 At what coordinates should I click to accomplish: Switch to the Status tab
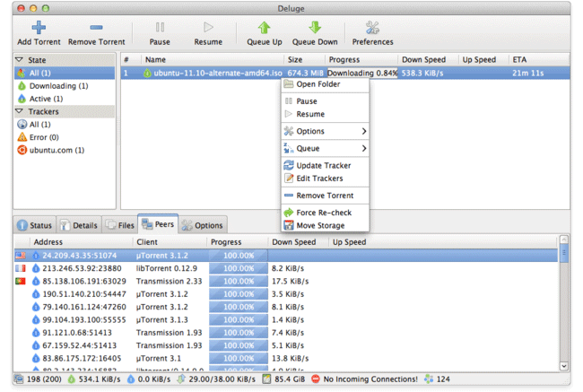(x=35, y=225)
